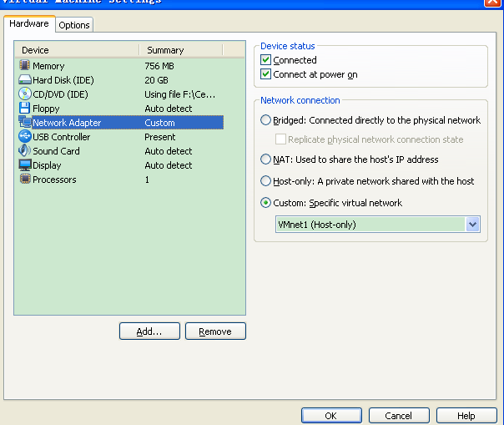The width and height of the screenshot is (504, 425).
Task: Sort by the Device column header
Action: coord(77,50)
